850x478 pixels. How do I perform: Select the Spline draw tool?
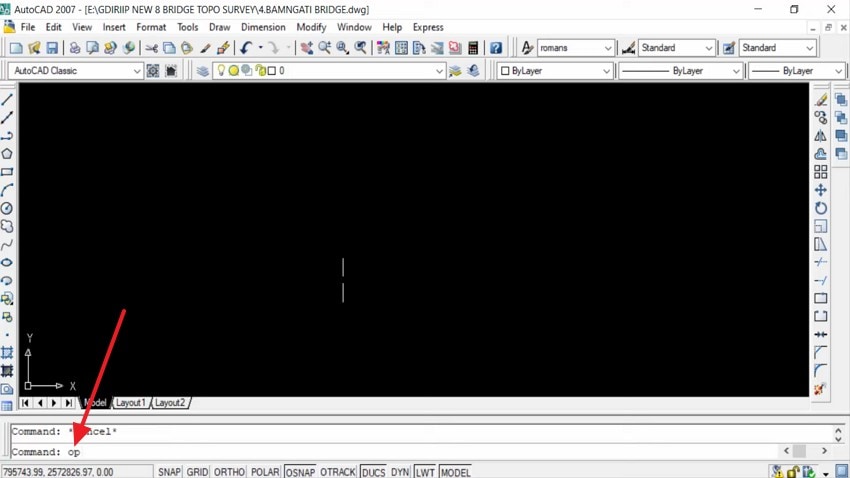7,244
